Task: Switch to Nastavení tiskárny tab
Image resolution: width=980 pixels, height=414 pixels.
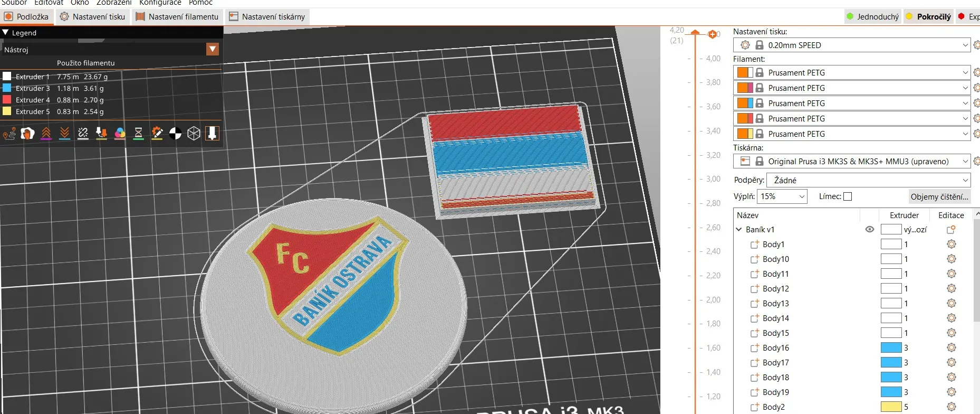Action: click(x=267, y=16)
